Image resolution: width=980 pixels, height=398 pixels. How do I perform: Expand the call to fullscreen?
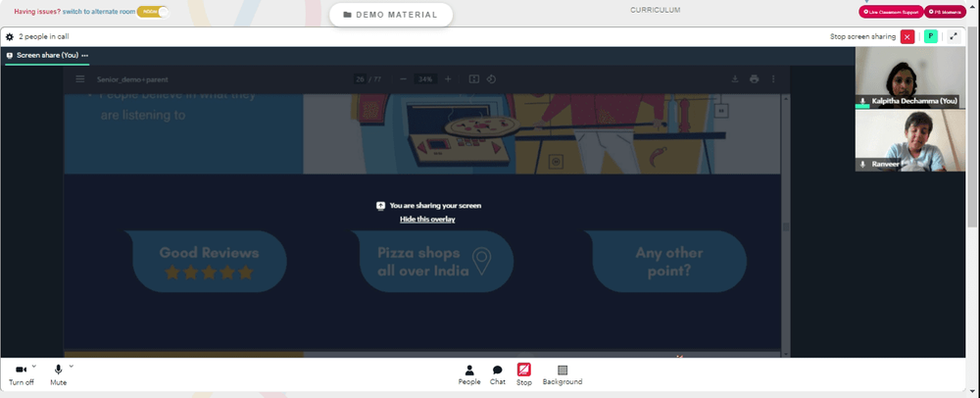(954, 37)
